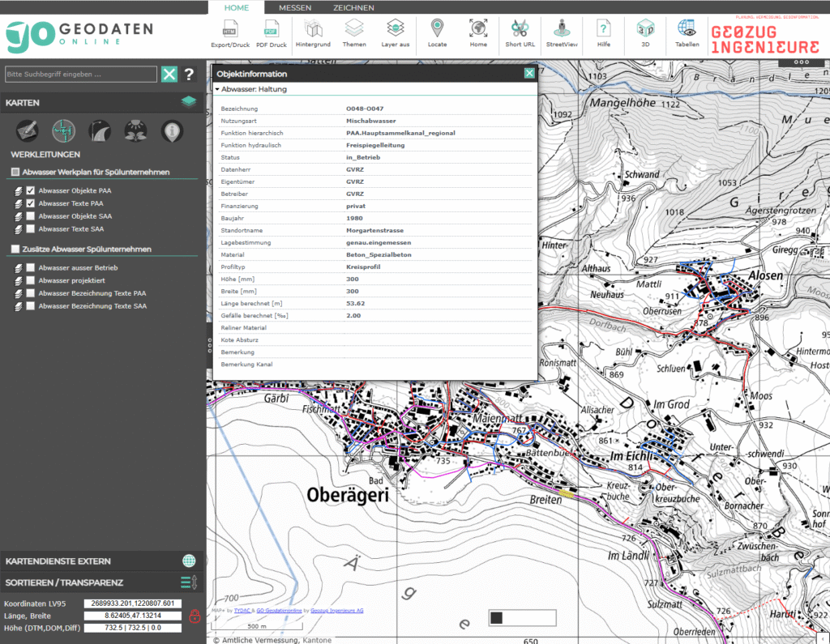Image resolution: width=830 pixels, height=644 pixels.
Task: Clear search with the green X button
Action: [169, 75]
